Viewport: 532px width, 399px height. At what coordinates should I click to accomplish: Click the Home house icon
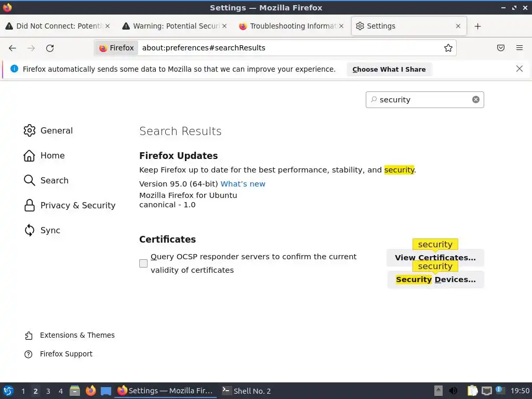click(x=29, y=155)
